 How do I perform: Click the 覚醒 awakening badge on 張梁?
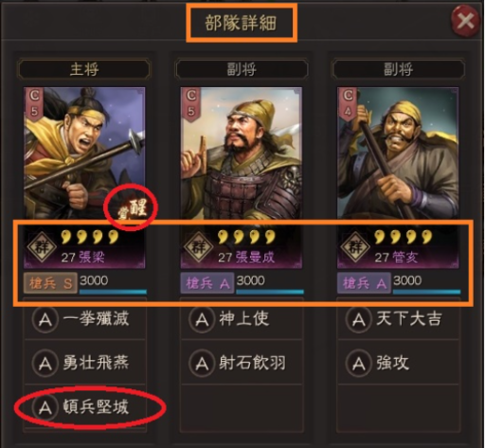click(x=134, y=208)
